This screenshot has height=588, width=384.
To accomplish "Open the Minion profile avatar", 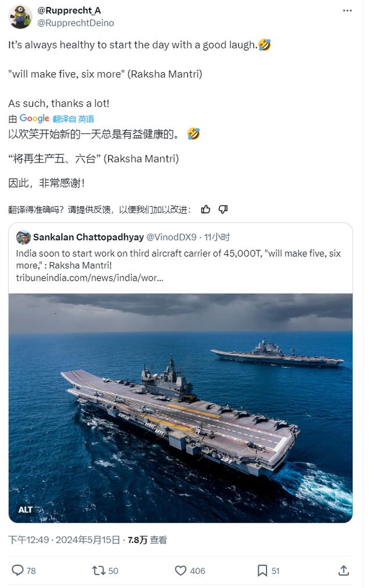I will pos(20,17).
